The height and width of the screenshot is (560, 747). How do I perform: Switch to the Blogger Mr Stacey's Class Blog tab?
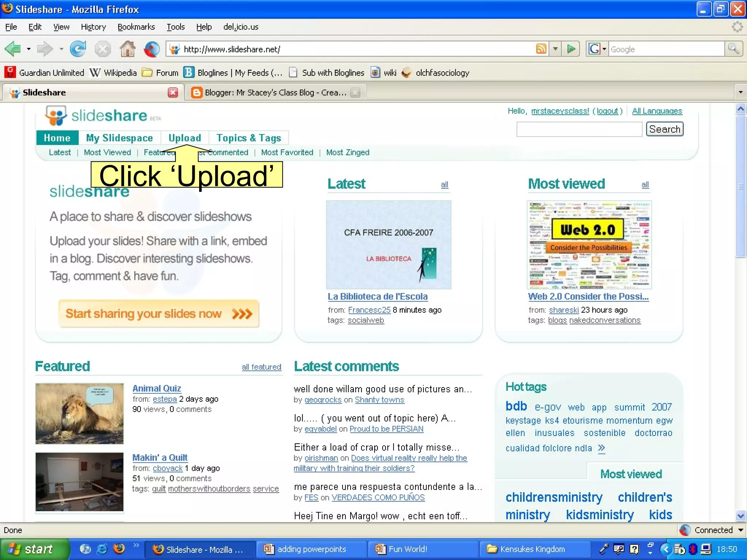275,93
